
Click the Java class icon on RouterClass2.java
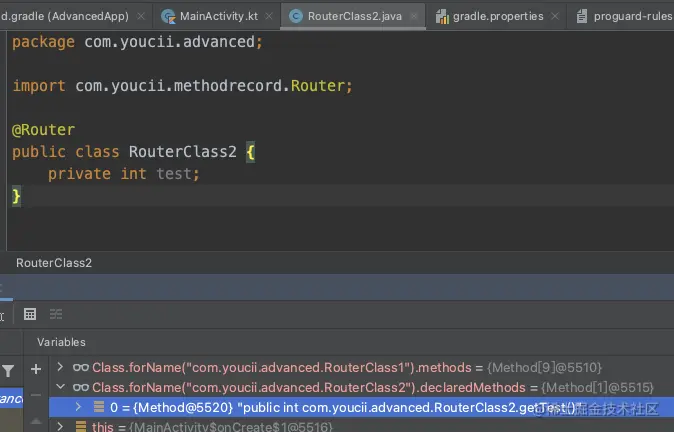(x=295, y=16)
